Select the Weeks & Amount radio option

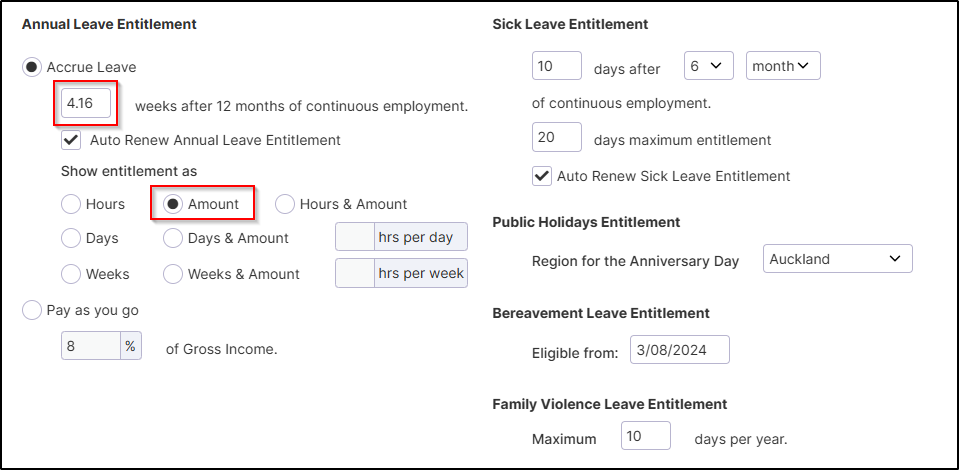173,273
